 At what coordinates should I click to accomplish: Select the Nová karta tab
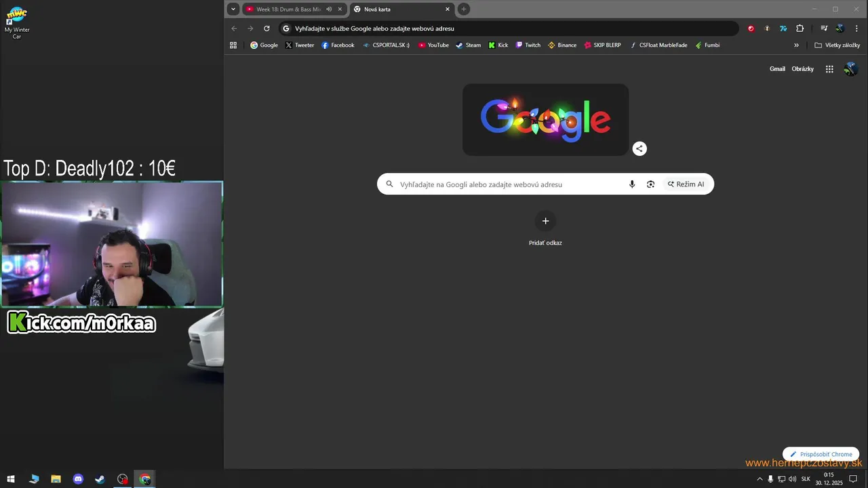(402, 9)
